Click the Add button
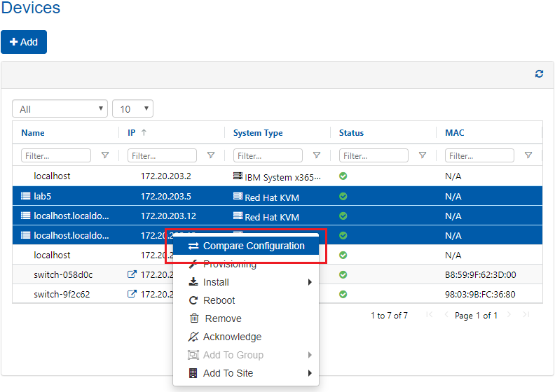This screenshot has width=555, height=392. 24,42
